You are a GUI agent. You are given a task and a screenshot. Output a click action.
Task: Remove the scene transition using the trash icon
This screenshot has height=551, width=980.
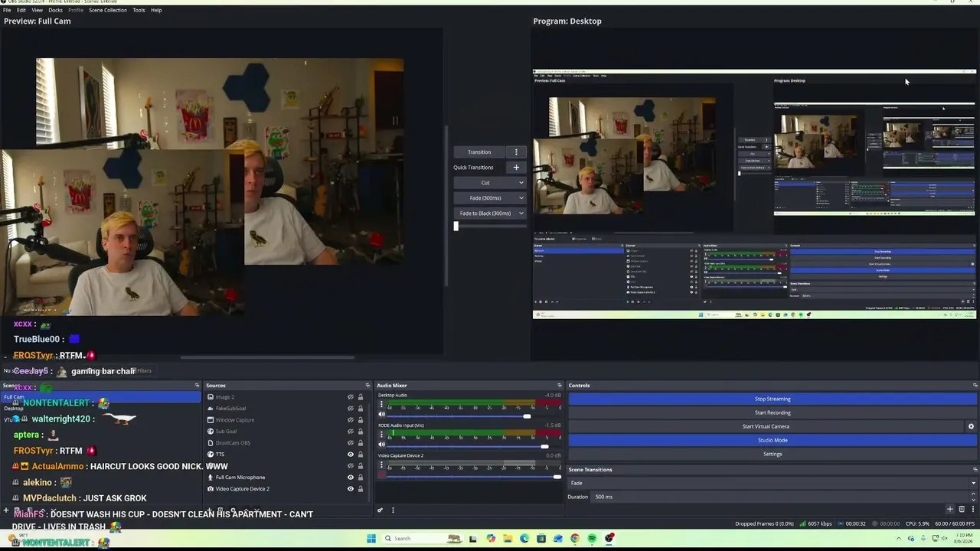tap(962, 509)
